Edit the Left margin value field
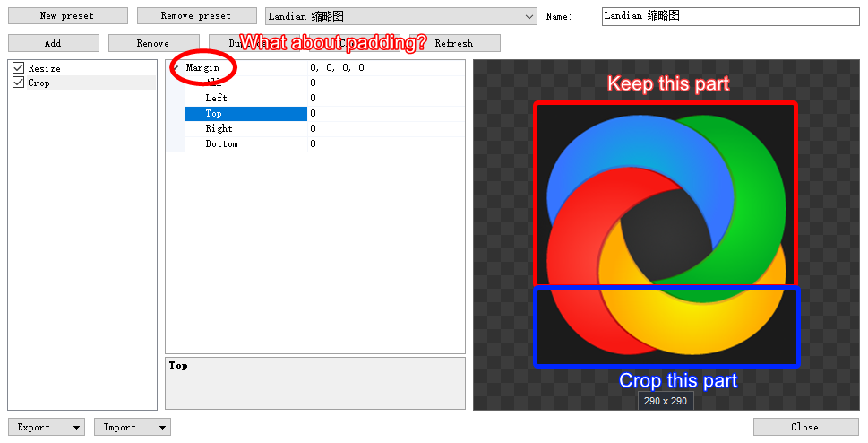868x443 pixels. tap(386, 98)
